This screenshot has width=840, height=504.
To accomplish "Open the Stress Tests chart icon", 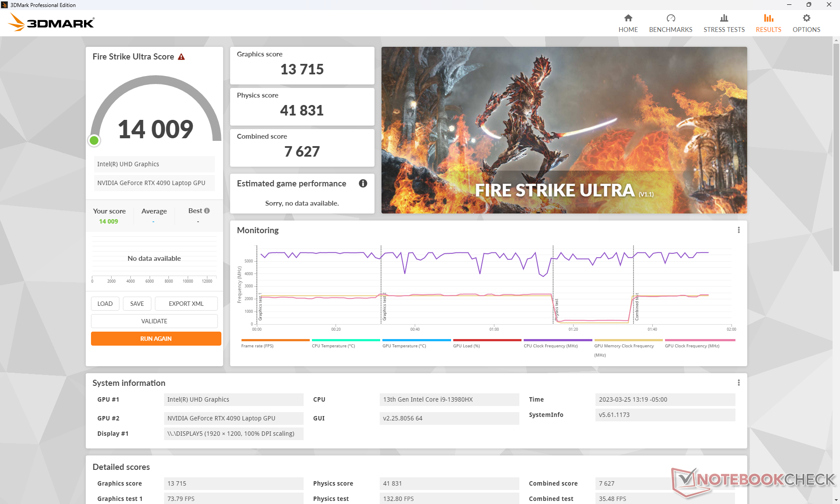I will point(724,18).
